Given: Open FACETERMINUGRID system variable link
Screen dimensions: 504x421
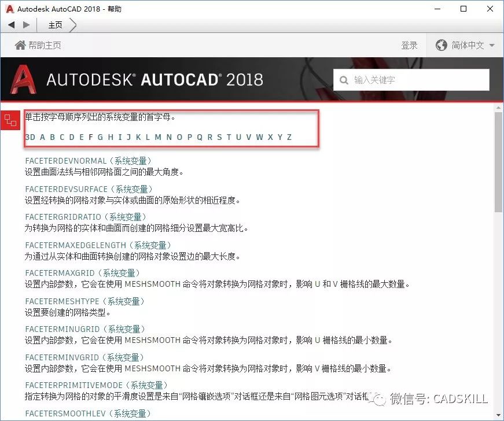Looking at the screenshot, I should [x=85, y=329].
